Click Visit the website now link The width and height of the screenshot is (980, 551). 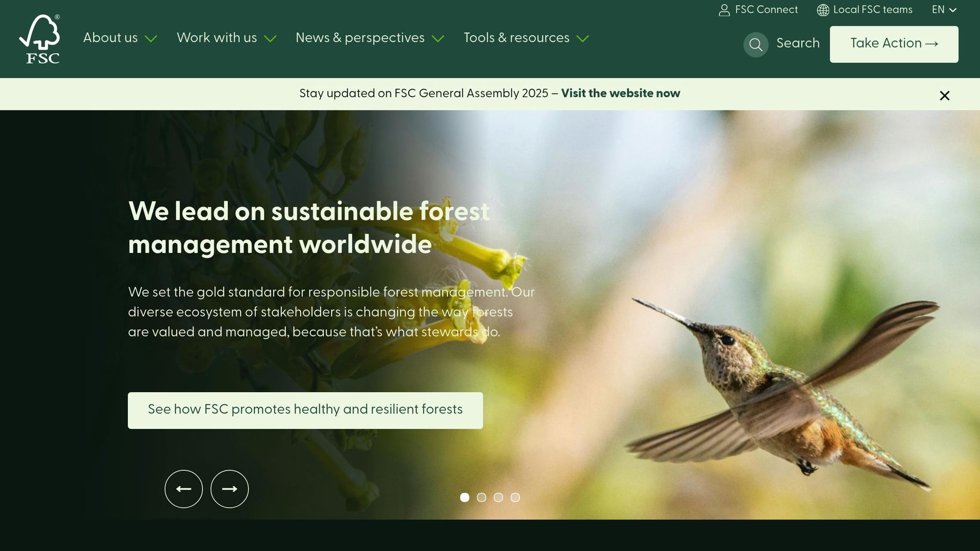[x=621, y=94]
